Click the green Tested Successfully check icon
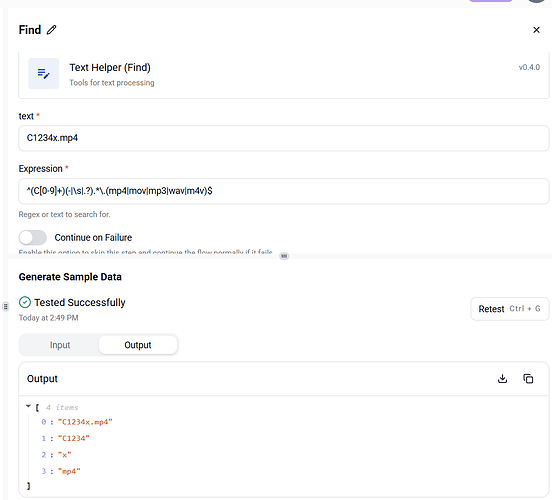 tap(25, 302)
